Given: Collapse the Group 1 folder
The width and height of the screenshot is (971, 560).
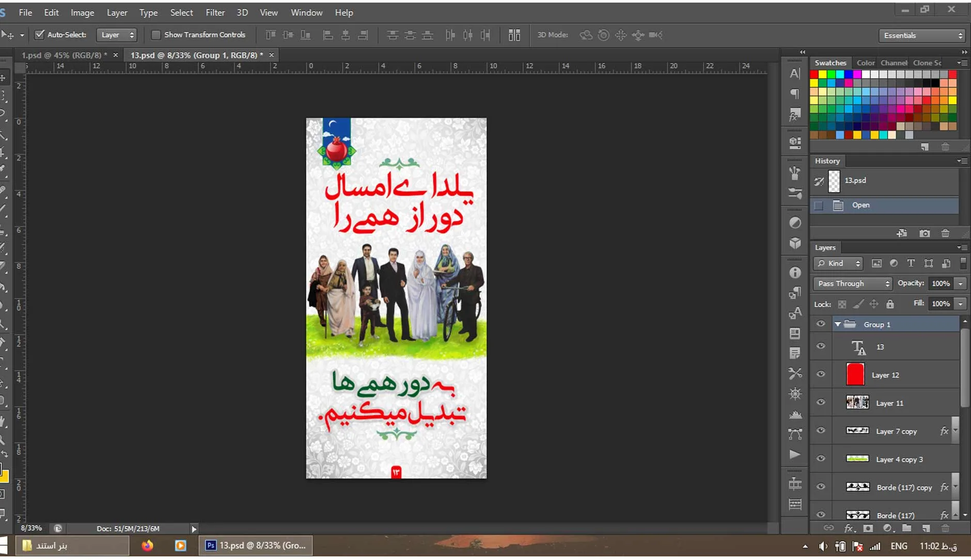Looking at the screenshot, I should pyautogui.click(x=837, y=324).
